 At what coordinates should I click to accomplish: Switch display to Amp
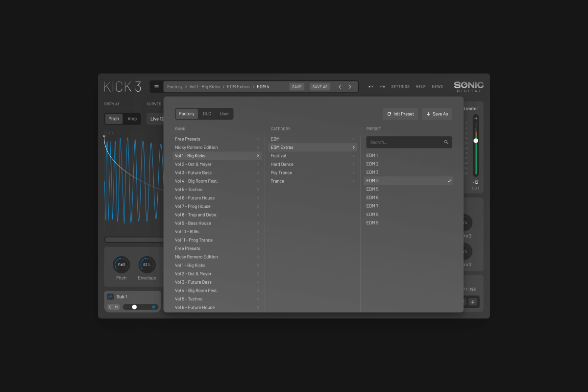pos(132,119)
